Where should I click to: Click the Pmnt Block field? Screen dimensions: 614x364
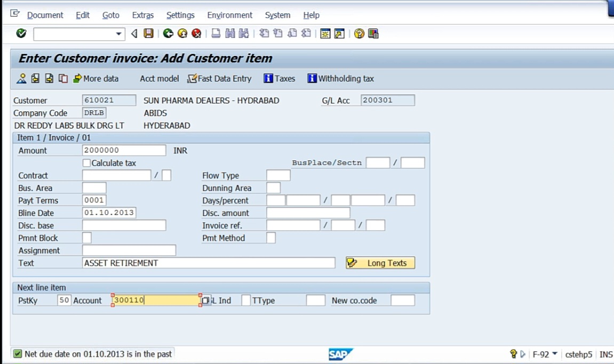click(x=87, y=238)
